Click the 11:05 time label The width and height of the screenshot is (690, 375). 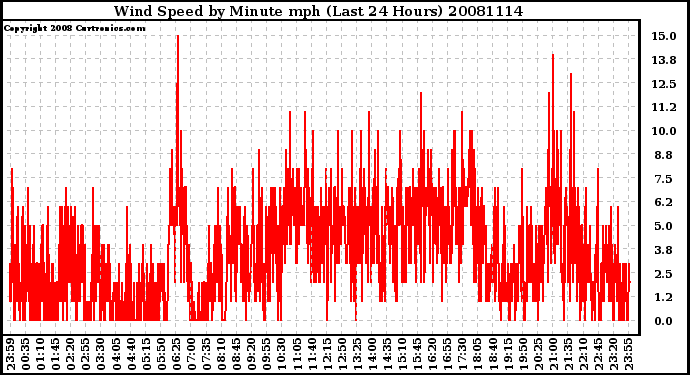click(297, 354)
